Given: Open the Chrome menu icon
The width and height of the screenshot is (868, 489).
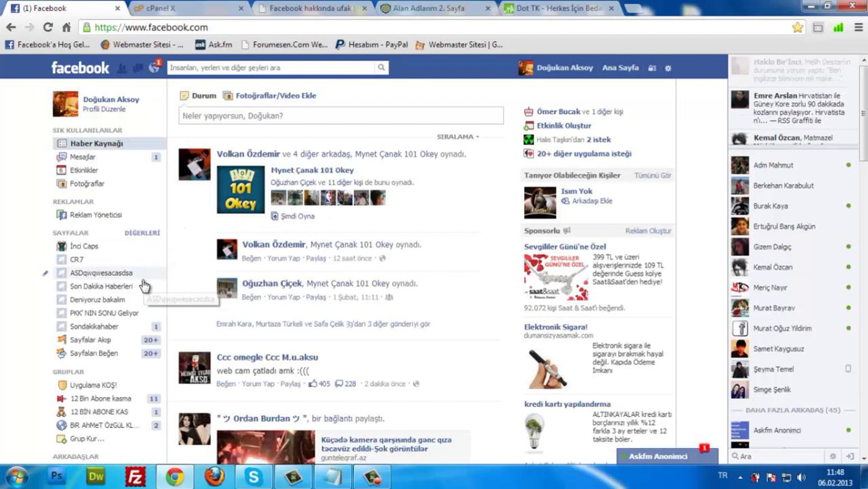Looking at the screenshot, I should [x=859, y=27].
